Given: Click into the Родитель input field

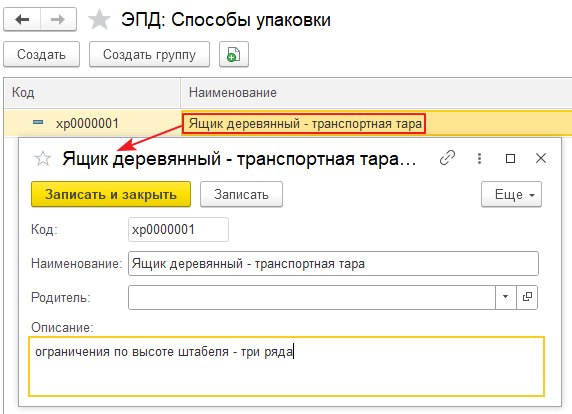Looking at the screenshot, I should click(312, 297).
